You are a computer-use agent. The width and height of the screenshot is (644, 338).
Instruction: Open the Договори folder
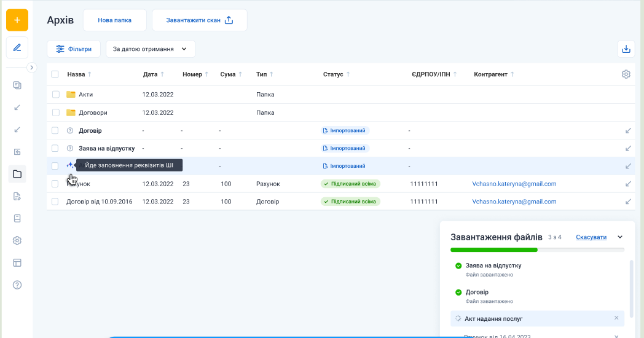(x=93, y=112)
